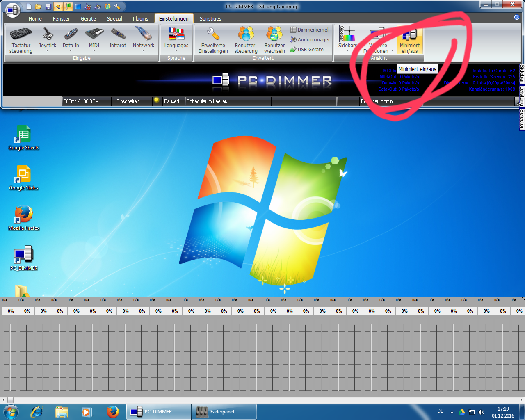Viewport: 525px width, 420px height.
Task: Switch to the Spezial ribbon tab
Action: click(x=114, y=19)
